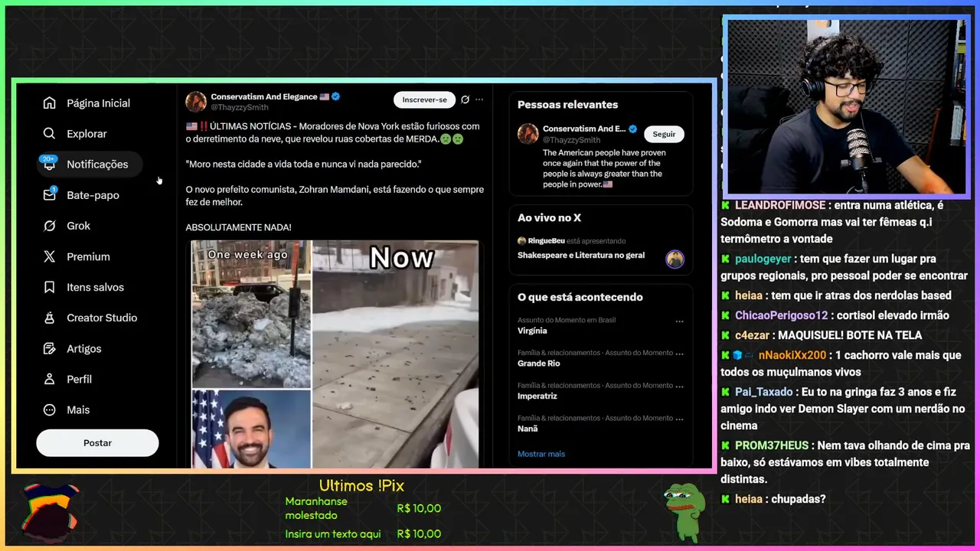Open the Nanã trending topic
Viewport: 980px width, 551px height.
coord(528,429)
